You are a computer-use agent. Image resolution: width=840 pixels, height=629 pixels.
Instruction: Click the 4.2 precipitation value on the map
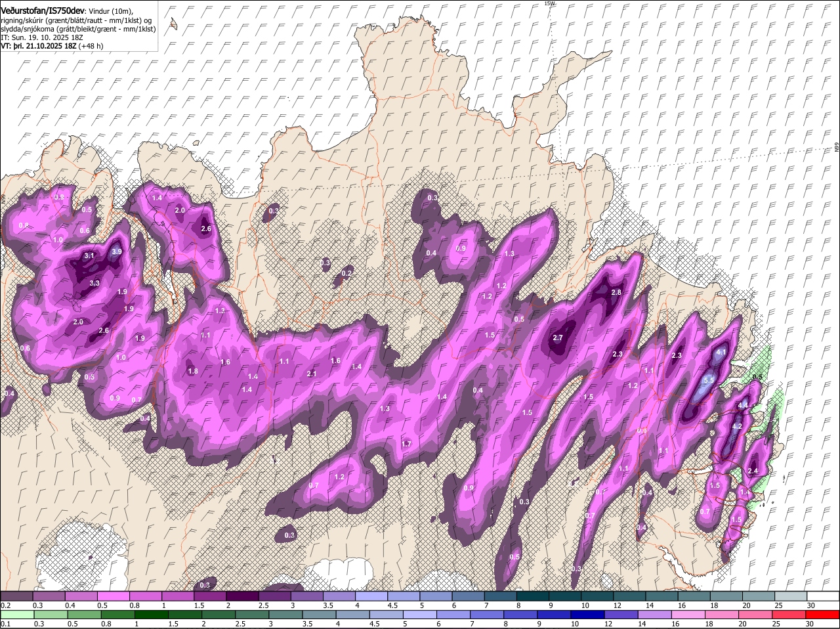point(737,426)
